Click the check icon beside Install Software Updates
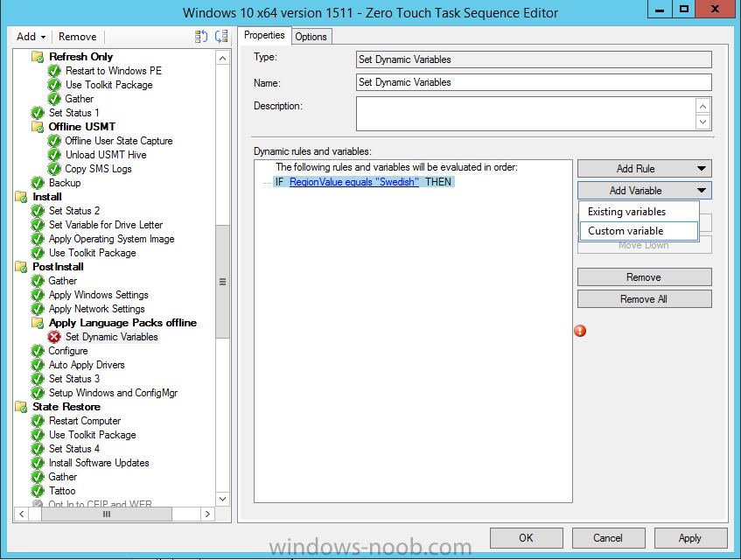Screen dimensions: 741x560 click(x=38, y=463)
